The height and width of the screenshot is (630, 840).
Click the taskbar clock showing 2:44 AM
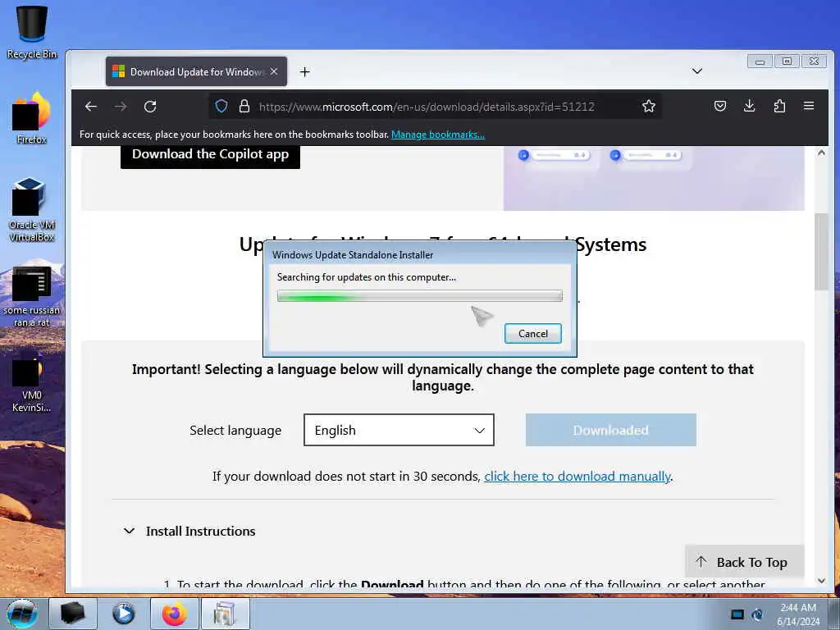798,614
